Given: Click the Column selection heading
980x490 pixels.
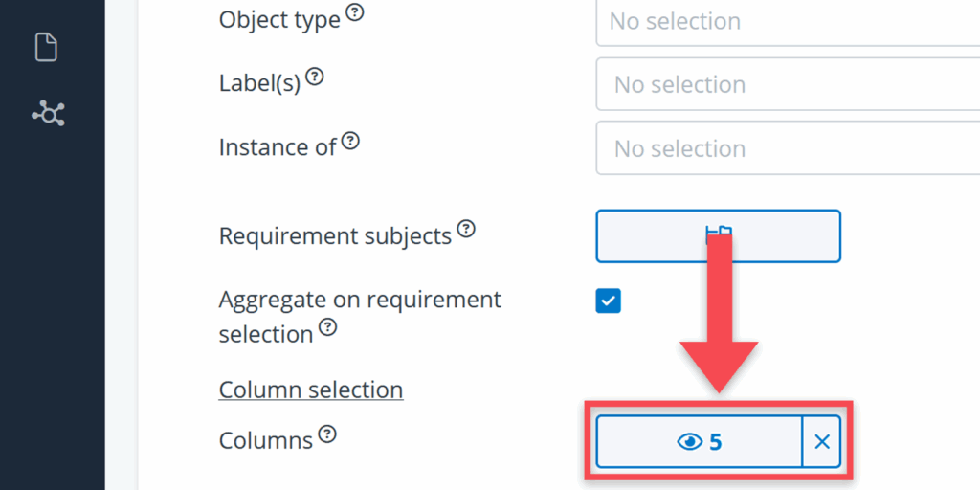Looking at the screenshot, I should (x=311, y=390).
